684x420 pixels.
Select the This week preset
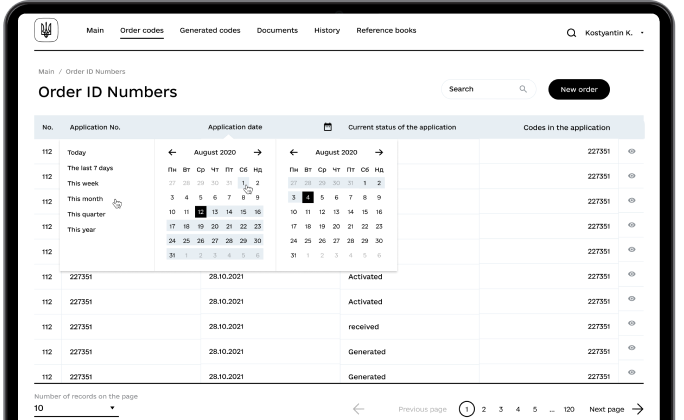pos(83,183)
